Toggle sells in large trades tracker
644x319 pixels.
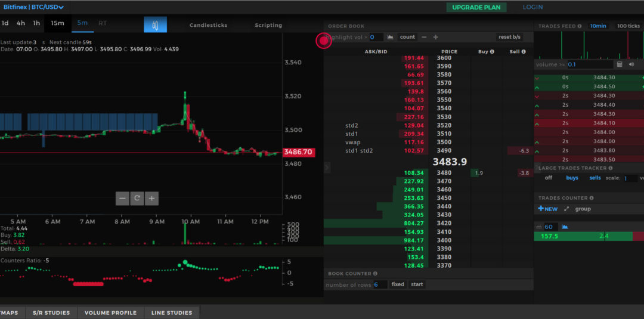(x=595, y=178)
